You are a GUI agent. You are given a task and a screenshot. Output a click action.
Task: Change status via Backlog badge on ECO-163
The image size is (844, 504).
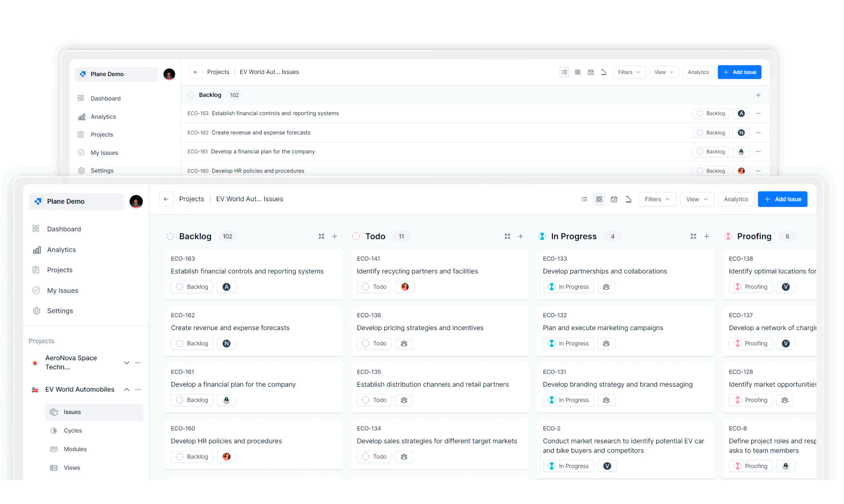pyautogui.click(x=192, y=287)
